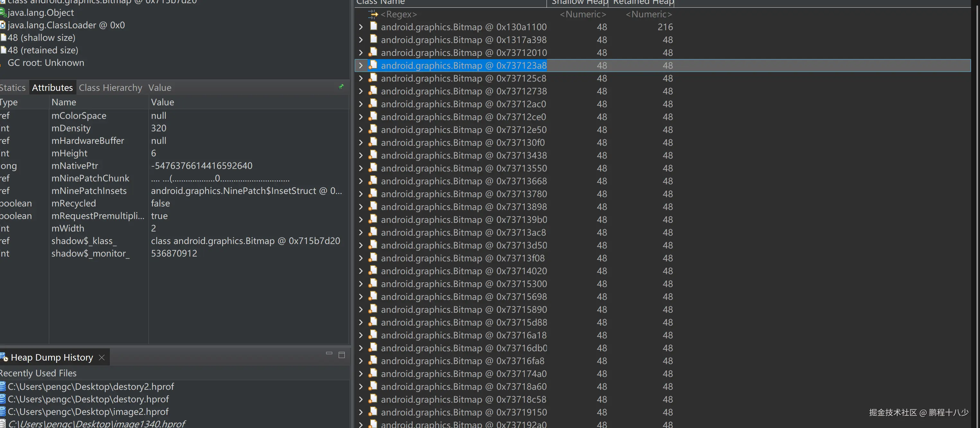Click the Regex filter row icon

(x=373, y=14)
